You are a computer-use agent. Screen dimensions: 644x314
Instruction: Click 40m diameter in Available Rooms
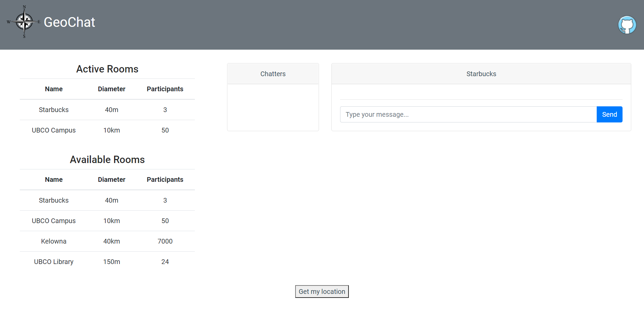pos(112,200)
